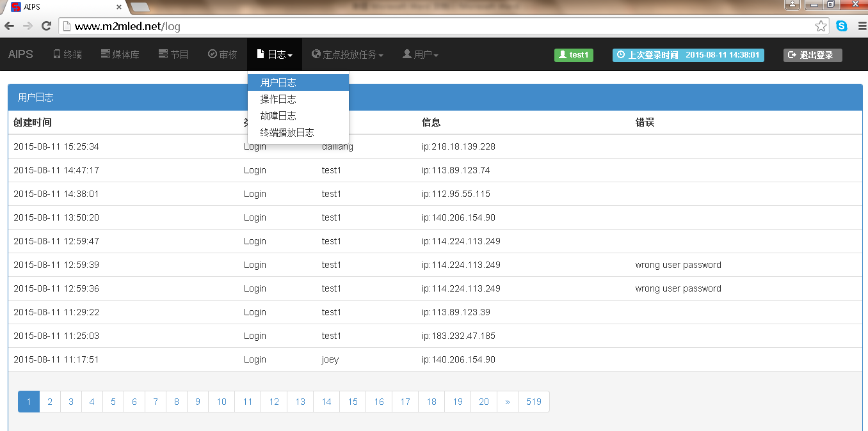The image size is (868, 431).
Task: Jump to last page 519
Action: [534, 402]
